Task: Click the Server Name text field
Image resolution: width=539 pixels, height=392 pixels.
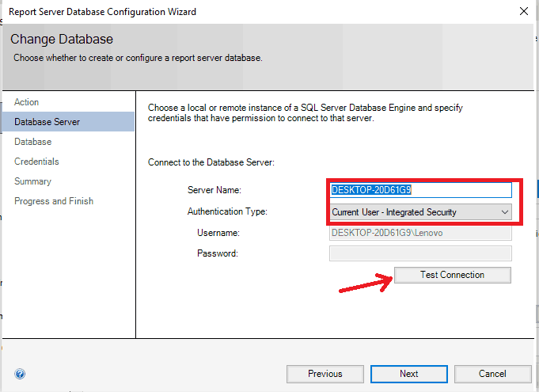Action: click(x=420, y=190)
